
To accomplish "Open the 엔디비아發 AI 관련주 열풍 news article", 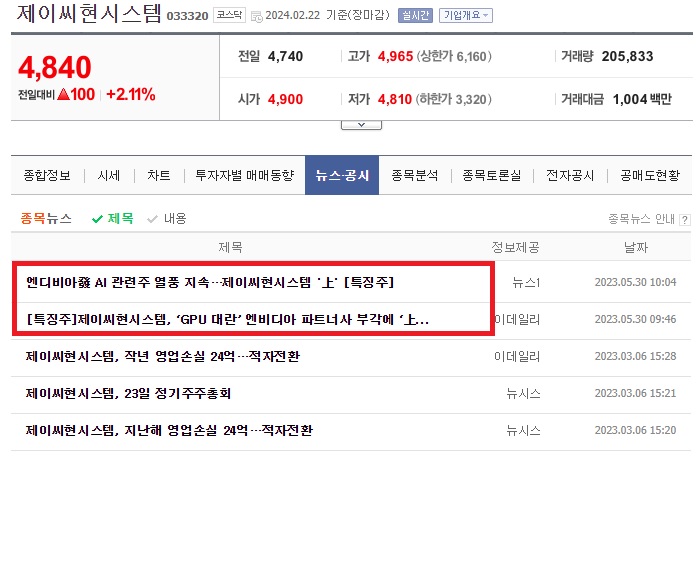I will [210, 282].
